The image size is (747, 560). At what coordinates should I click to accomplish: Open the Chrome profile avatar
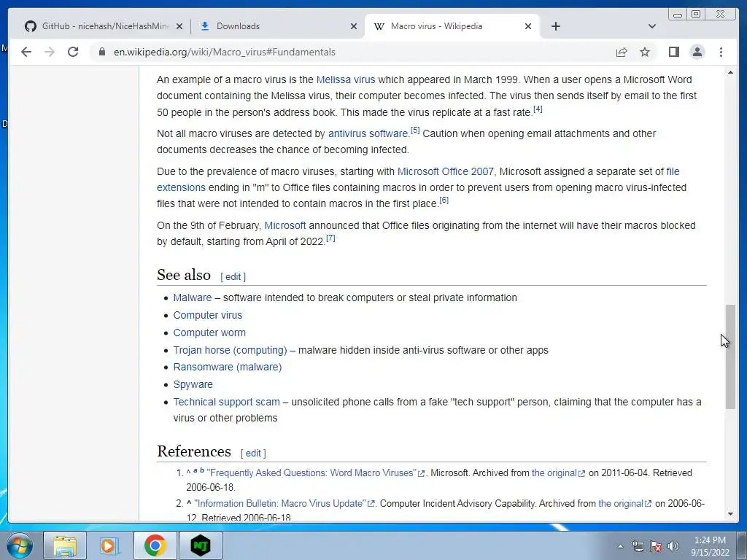tap(697, 52)
